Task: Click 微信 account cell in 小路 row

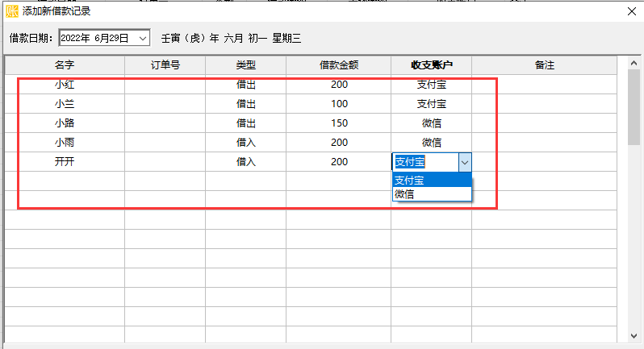Action: 431,123
